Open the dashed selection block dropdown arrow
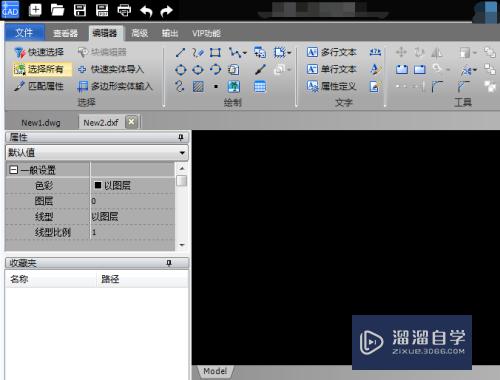 (289, 53)
